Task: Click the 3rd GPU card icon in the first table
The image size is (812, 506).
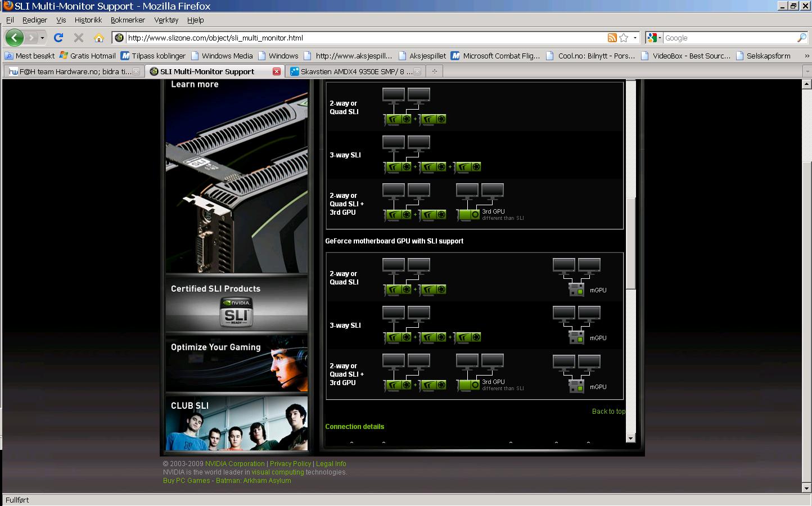Action: 469,214
